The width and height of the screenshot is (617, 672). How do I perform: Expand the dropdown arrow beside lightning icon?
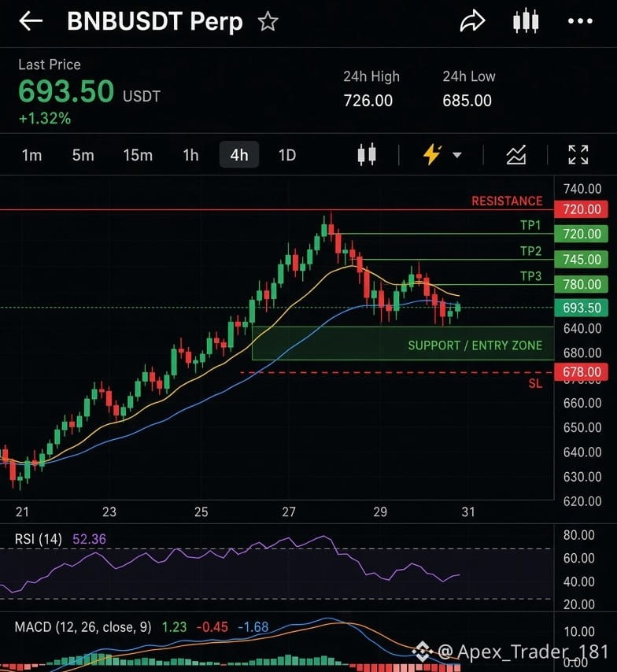coord(457,155)
